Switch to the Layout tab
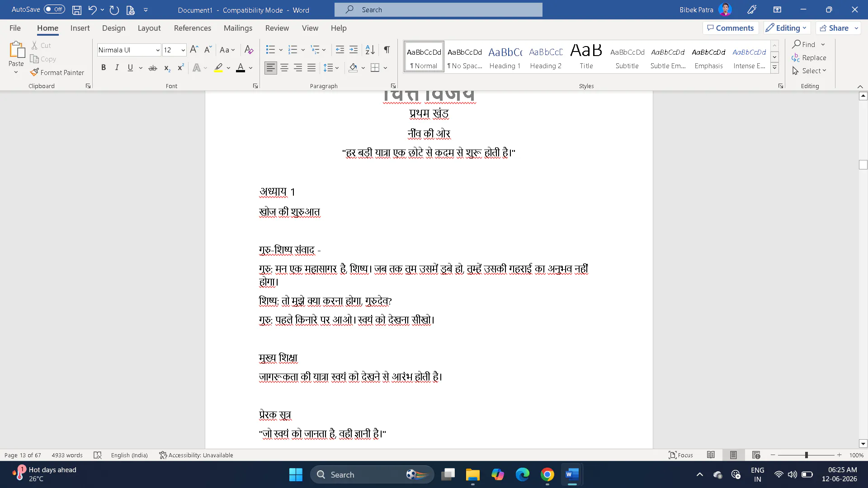Viewport: 868px width, 488px height. click(149, 28)
